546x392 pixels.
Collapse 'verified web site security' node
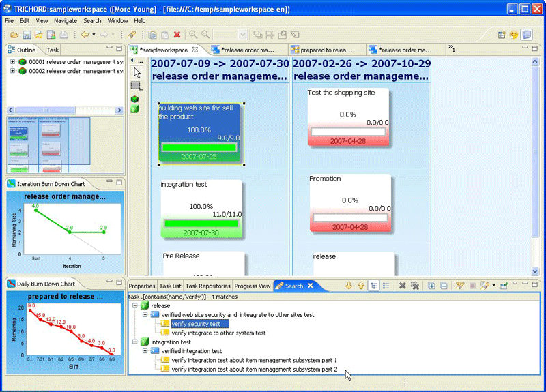click(145, 315)
